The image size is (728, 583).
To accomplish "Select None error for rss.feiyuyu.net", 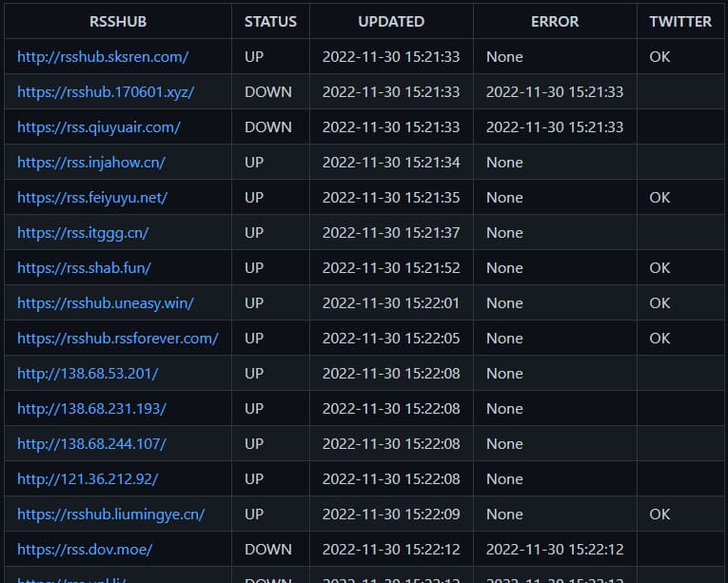I will (504, 198).
